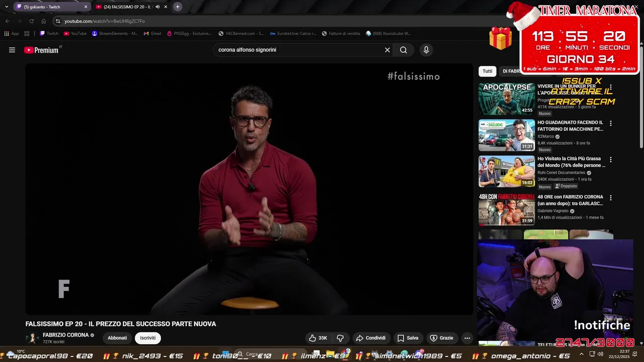Go back with the browser back arrow
The width and height of the screenshot is (644, 362).
(x=7, y=21)
